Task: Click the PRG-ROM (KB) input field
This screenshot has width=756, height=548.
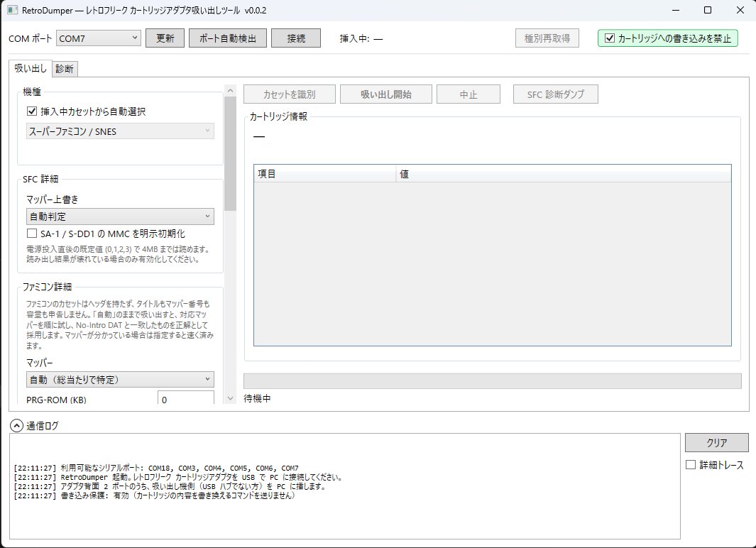Action: (x=185, y=398)
